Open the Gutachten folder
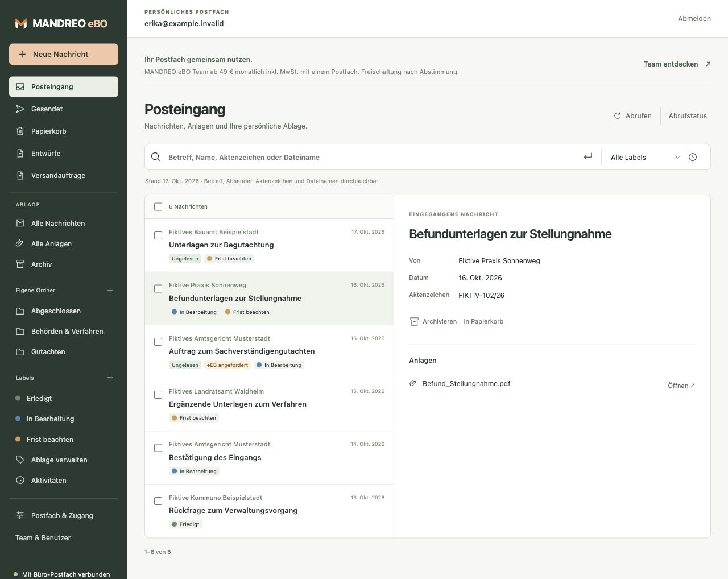Screen dimensions: 728x579 point(64,351)
